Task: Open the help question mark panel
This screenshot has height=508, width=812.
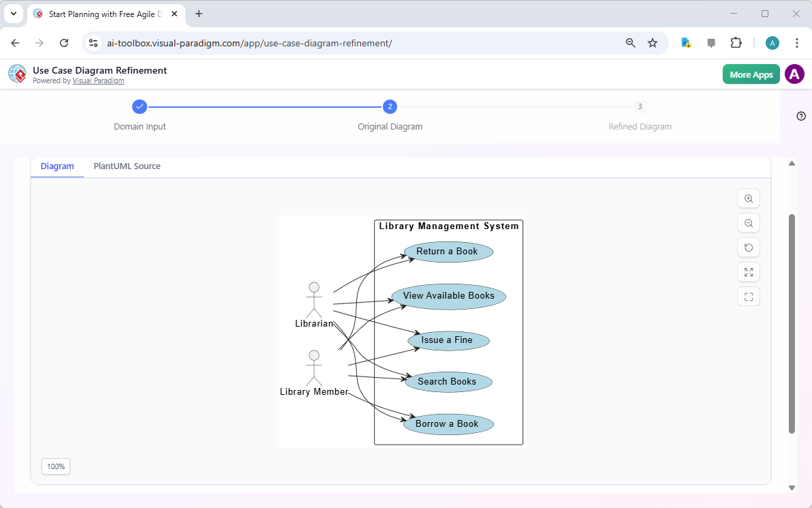Action: 800,116
